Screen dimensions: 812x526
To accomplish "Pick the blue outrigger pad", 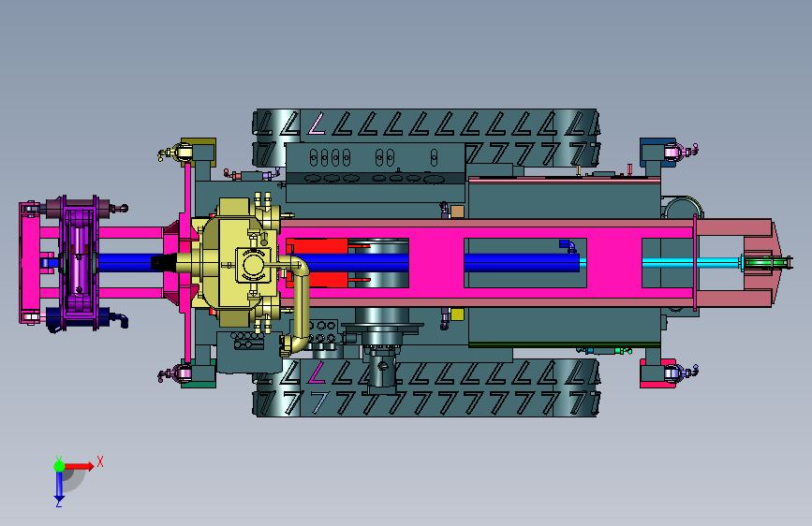I will [657, 151].
